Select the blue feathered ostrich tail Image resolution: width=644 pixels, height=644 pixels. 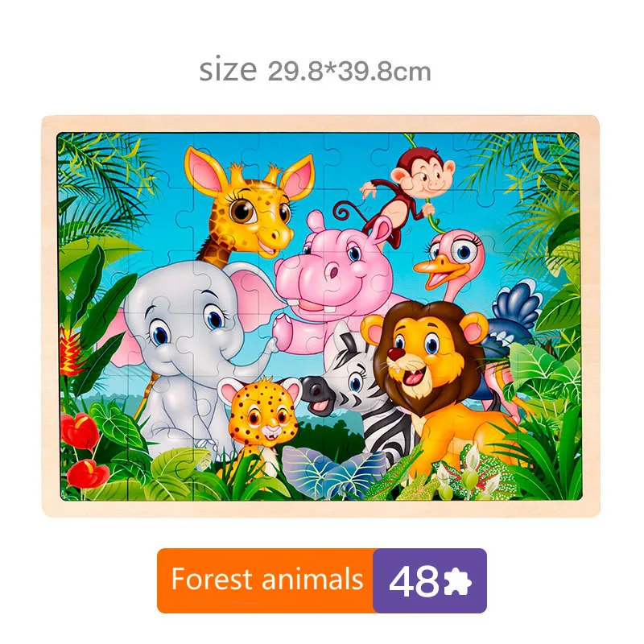[x=514, y=313]
